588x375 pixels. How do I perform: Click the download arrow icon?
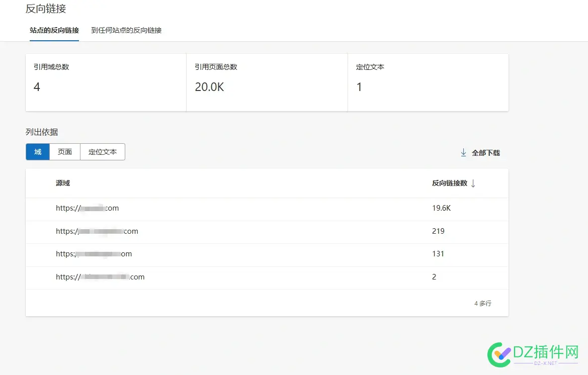463,152
